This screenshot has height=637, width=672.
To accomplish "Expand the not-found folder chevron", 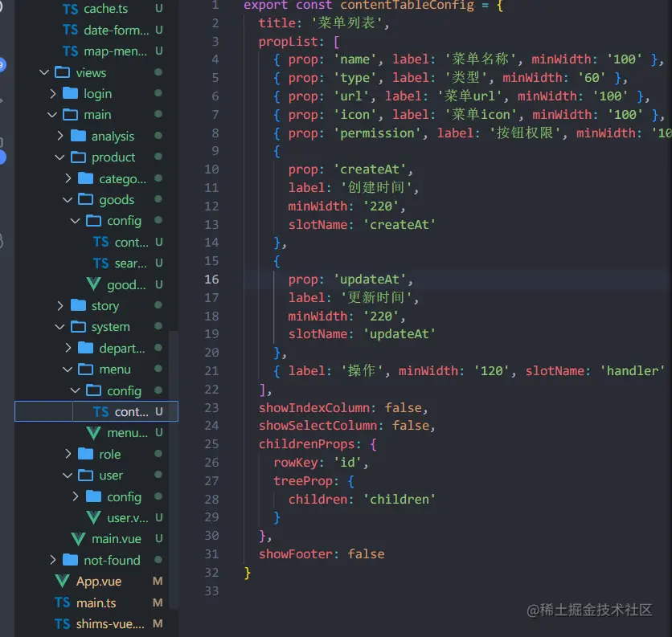I will [x=52, y=560].
